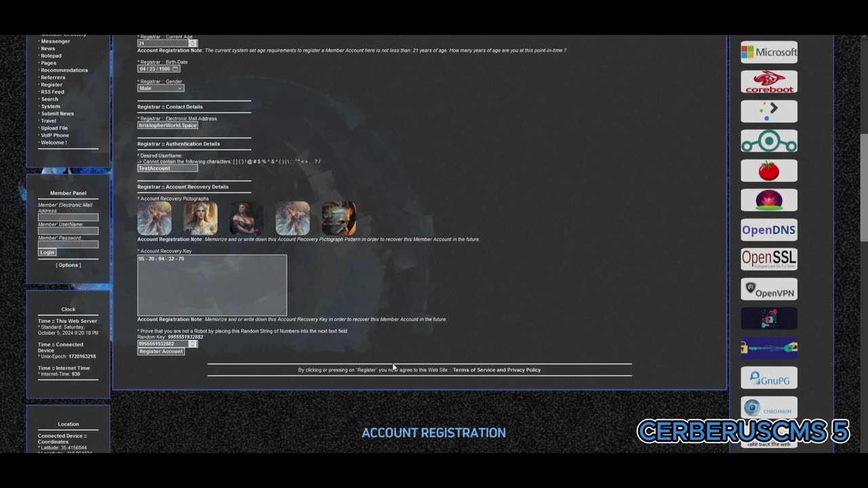The height and width of the screenshot is (488, 868).
Task: Open Search in the sidebar menu
Action: tap(50, 99)
